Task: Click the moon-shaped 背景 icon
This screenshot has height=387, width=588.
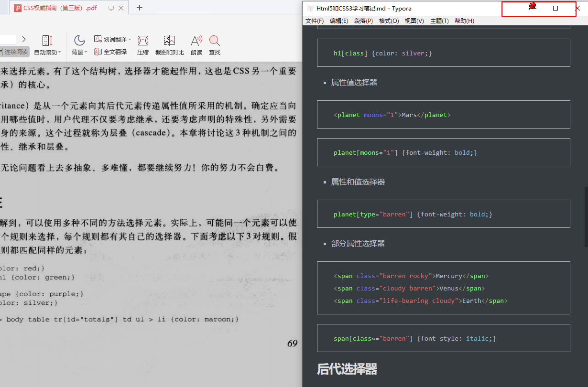Action: 79,41
